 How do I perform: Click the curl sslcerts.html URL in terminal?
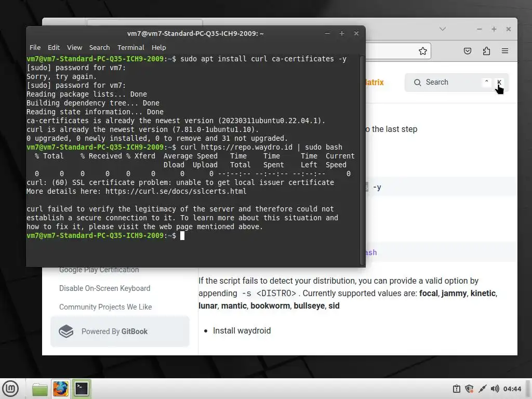point(176,191)
